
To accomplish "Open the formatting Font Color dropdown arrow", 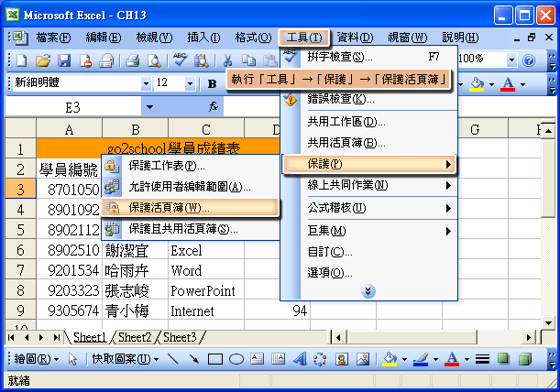I will 522,84.
